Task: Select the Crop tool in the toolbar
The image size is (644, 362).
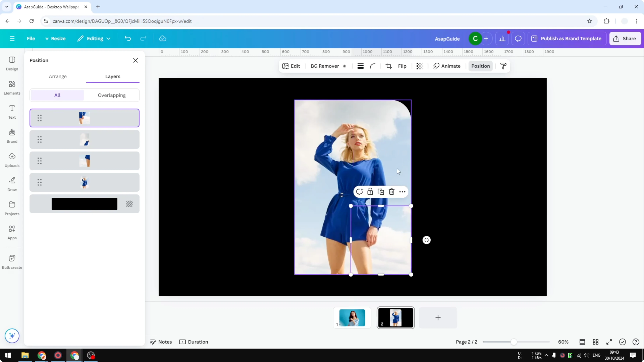Action: [x=389, y=66]
